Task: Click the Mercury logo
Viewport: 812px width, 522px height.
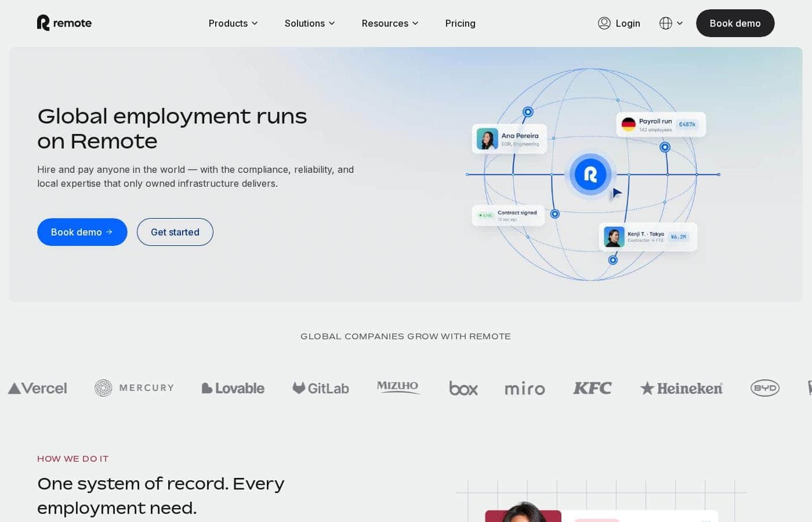Action: [x=135, y=388]
